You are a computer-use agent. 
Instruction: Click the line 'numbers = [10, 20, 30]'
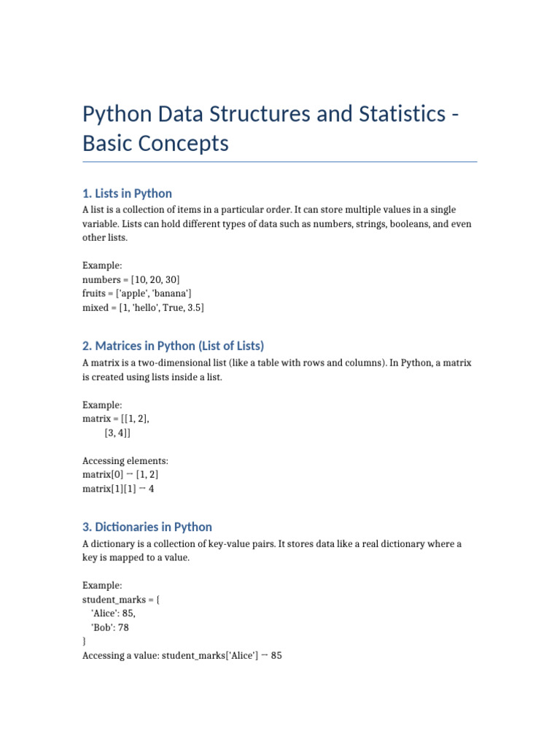point(131,279)
